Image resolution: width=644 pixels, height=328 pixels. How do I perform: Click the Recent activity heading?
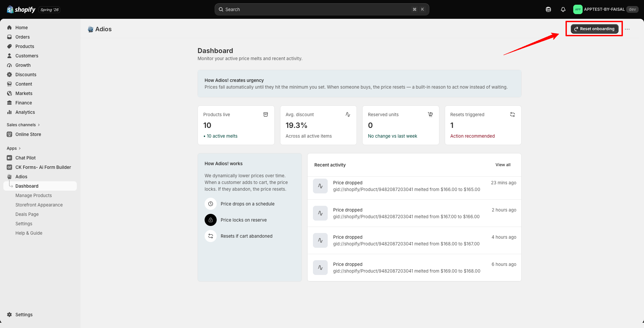pos(330,165)
